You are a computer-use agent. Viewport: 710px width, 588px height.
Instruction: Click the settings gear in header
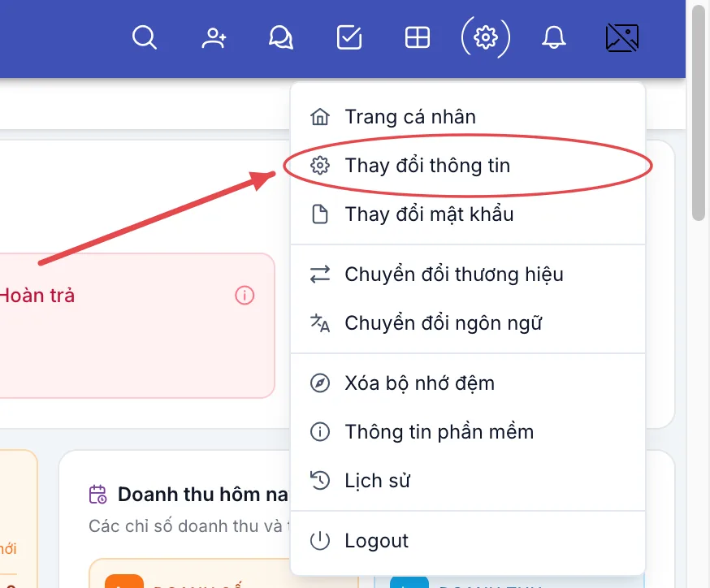click(486, 37)
